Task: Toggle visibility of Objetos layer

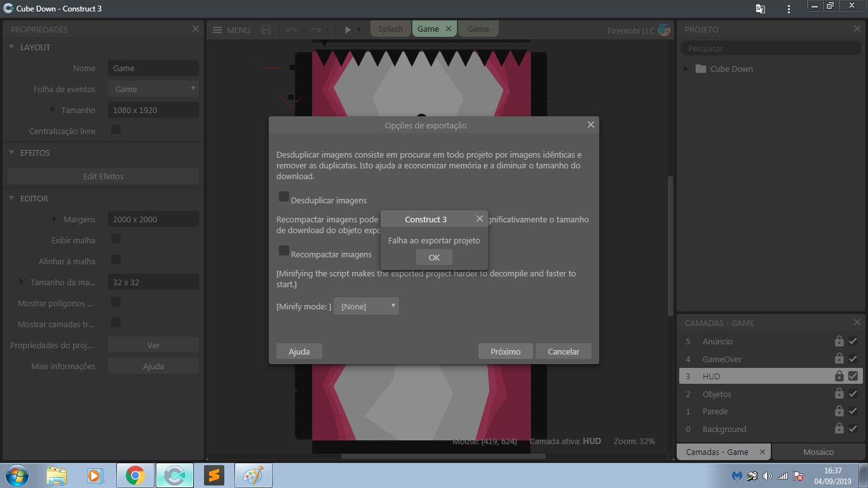Action: point(853,394)
